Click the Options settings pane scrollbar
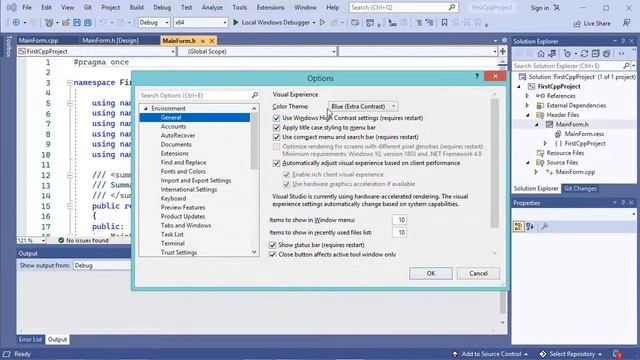Screen dimensions: 640x360 tap(494, 163)
